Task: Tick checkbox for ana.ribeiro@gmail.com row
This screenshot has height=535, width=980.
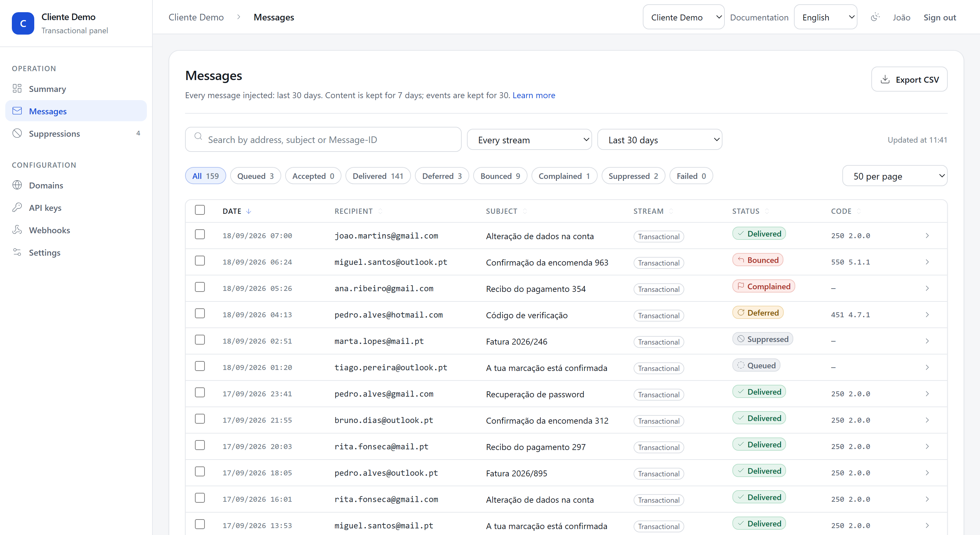Action: [200, 287]
